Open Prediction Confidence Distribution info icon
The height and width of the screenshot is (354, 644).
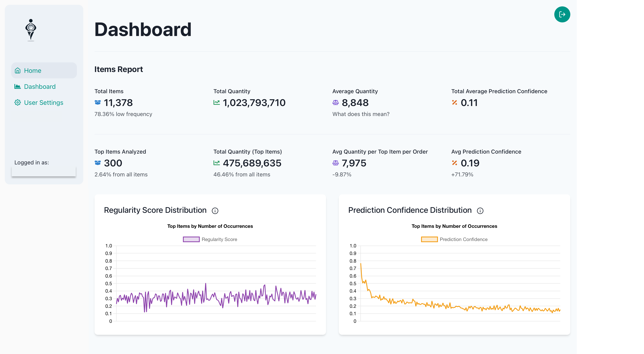click(480, 211)
